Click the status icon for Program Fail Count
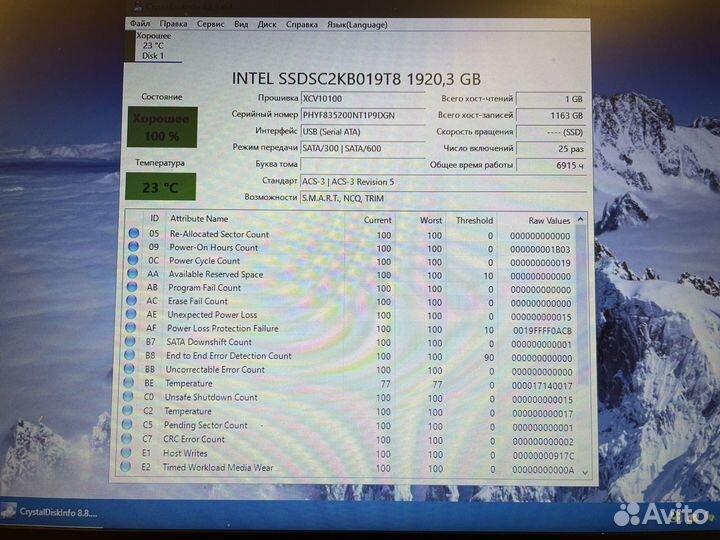 132,287
